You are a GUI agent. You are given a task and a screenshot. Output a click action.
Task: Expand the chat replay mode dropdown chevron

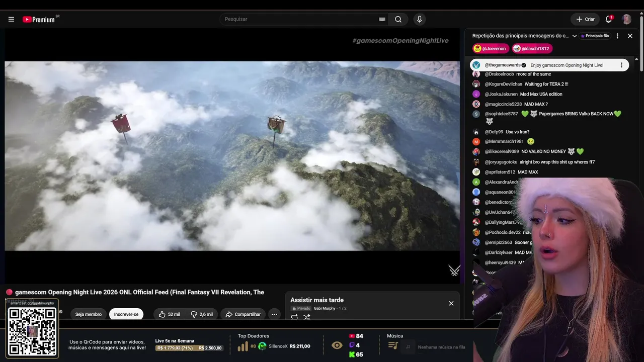pos(575,36)
